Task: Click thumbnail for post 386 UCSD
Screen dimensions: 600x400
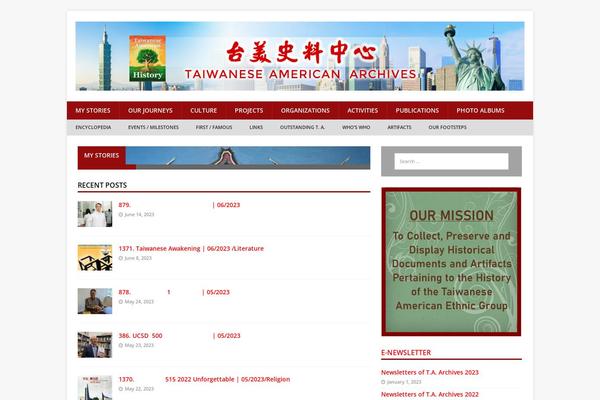Action: (x=95, y=345)
